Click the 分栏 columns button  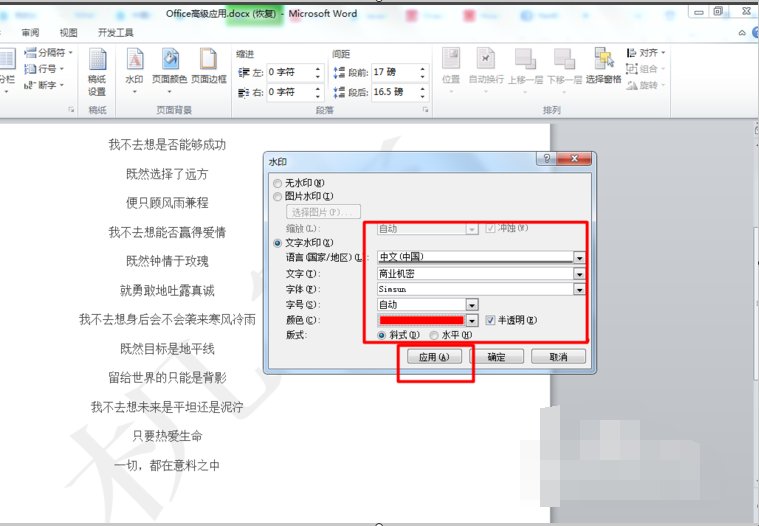click(x=7, y=71)
